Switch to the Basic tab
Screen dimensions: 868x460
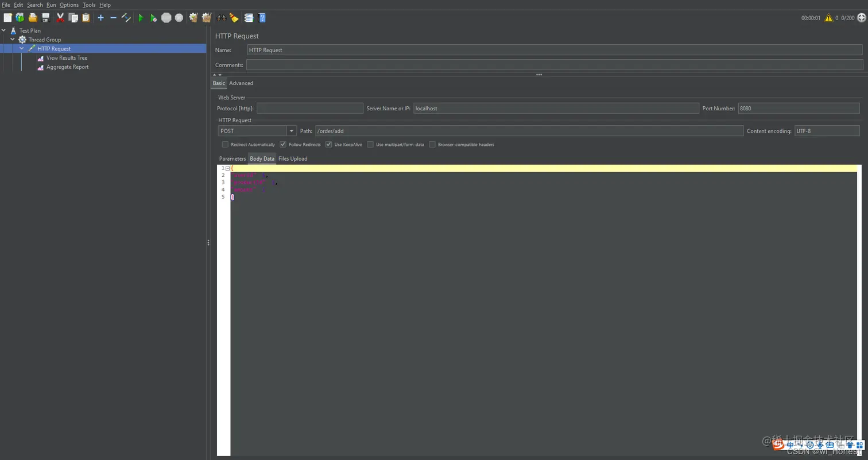pyautogui.click(x=219, y=83)
